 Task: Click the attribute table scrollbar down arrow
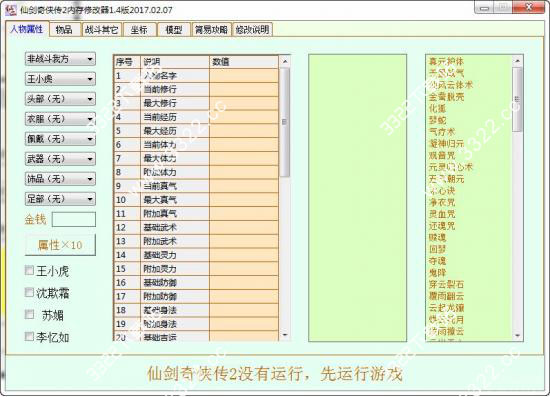click(285, 335)
